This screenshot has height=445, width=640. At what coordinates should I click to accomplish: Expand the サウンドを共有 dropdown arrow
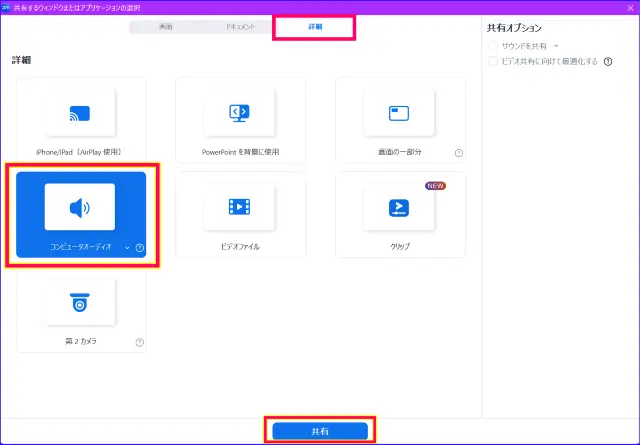(x=556, y=46)
